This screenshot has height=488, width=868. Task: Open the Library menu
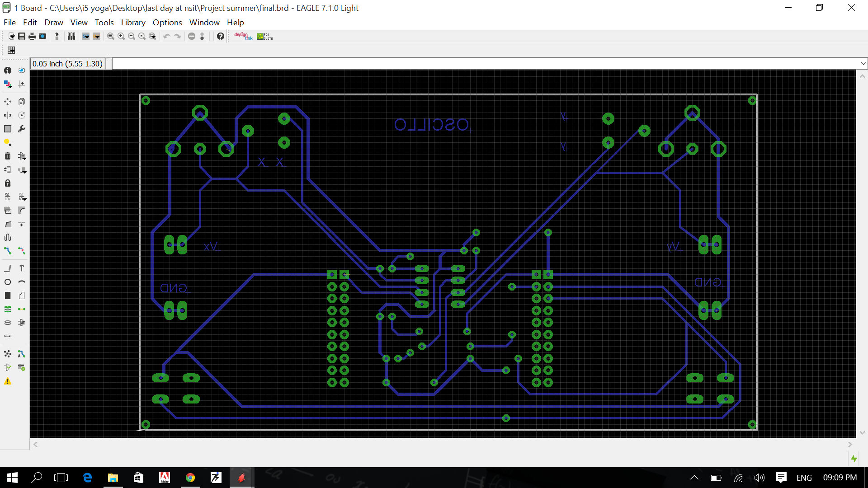pyautogui.click(x=133, y=22)
